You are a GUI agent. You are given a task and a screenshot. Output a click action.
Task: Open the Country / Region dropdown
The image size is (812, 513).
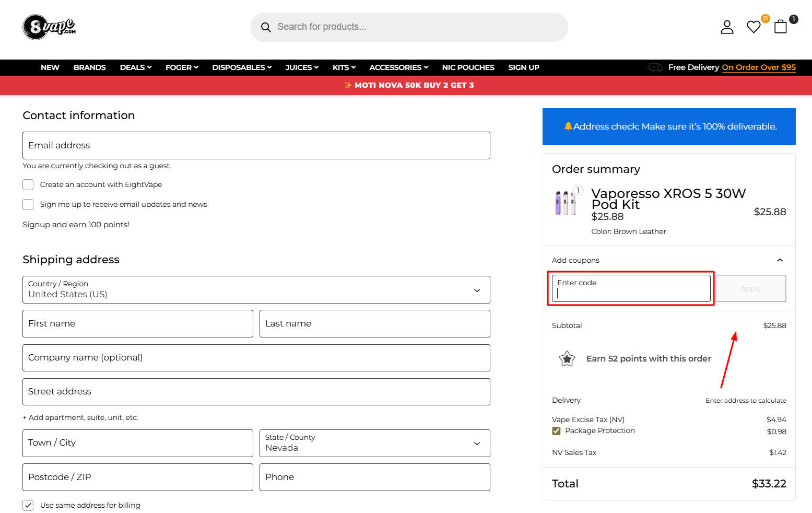(256, 290)
